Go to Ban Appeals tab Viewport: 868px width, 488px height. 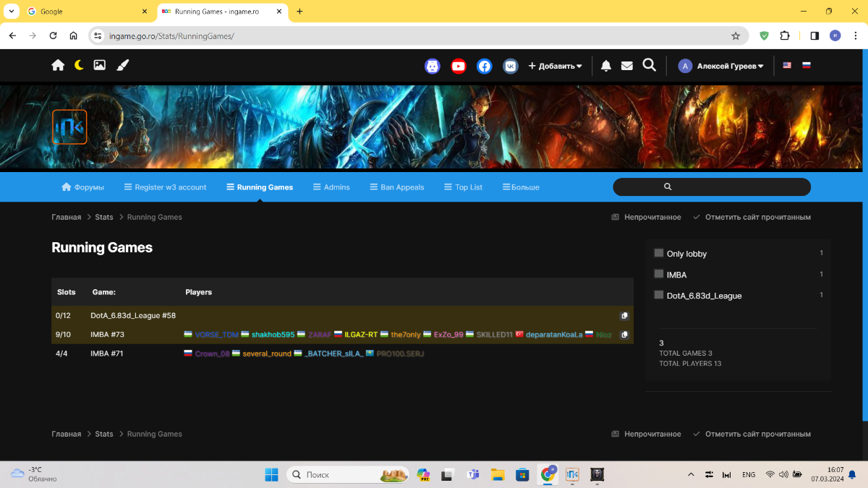396,187
